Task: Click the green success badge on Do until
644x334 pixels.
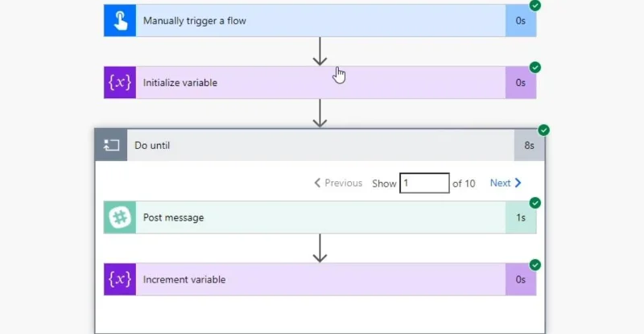Action: pyautogui.click(x=544, y=130)
